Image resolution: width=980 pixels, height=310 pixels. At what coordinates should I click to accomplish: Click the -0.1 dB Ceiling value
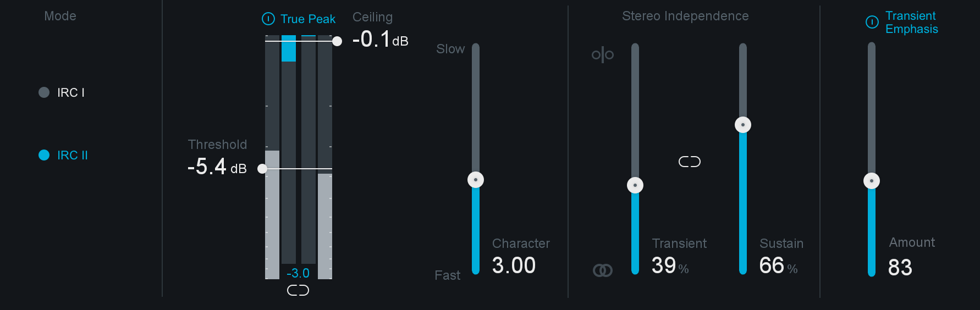click(380, 39)
